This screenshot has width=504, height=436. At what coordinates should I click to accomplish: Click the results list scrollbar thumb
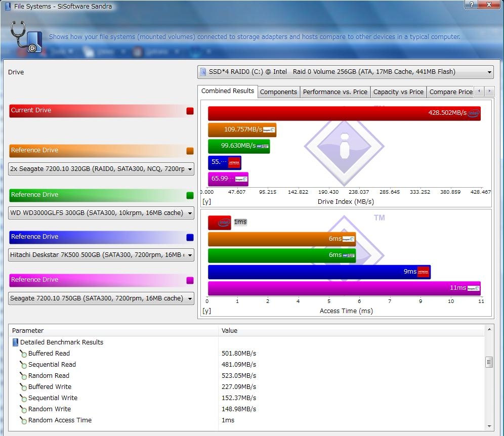point(489,362)
